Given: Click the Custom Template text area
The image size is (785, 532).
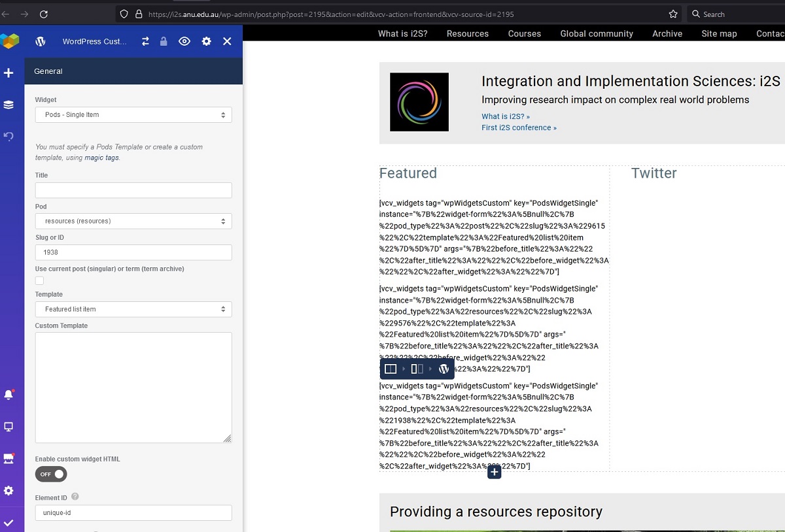Looking at the screenshot, I should click(x=133, y=388).
